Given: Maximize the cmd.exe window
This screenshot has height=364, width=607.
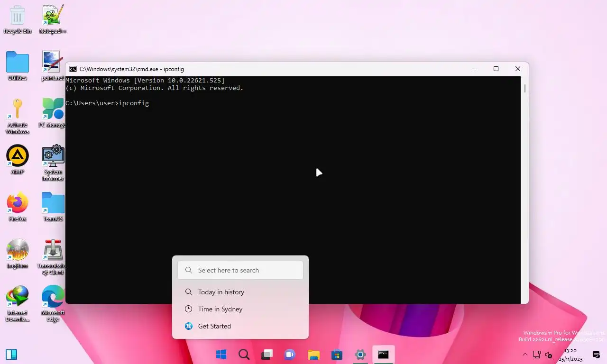Looking at the screenshot, I should tap(496, 69).
